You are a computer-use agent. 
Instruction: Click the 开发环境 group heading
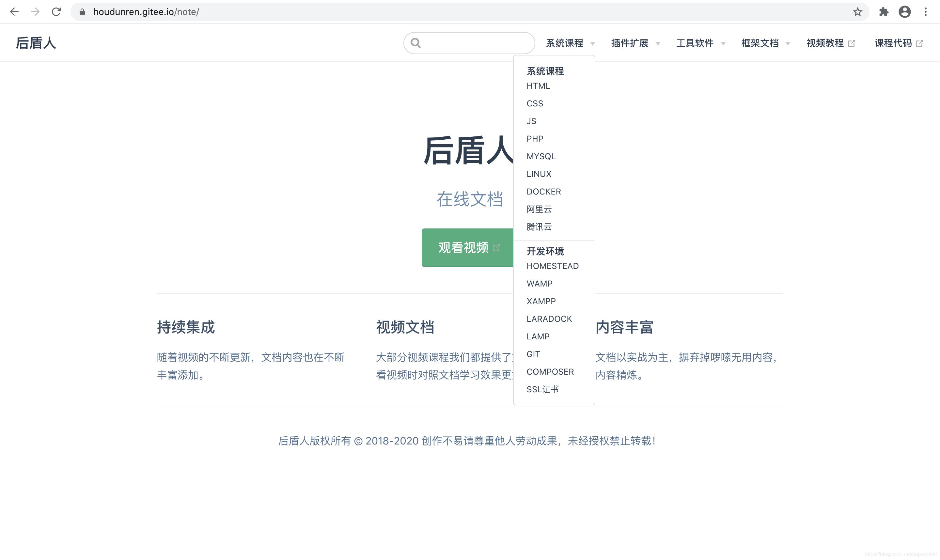pos(545,251)
